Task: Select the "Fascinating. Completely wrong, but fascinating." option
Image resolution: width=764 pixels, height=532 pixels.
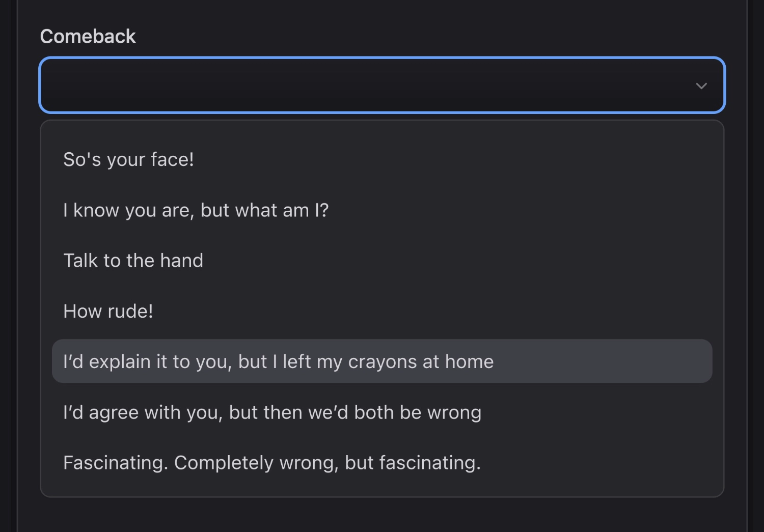Action: (272, 463)
